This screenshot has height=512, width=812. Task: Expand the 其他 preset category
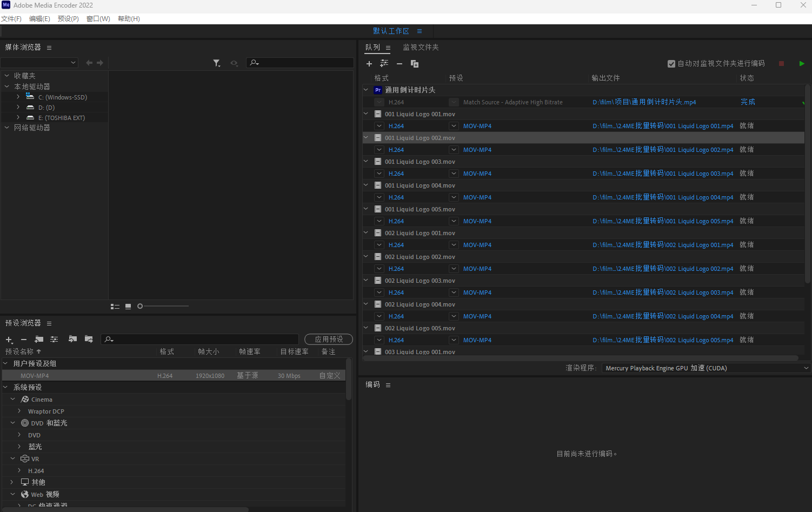click(x=13, y=482)
